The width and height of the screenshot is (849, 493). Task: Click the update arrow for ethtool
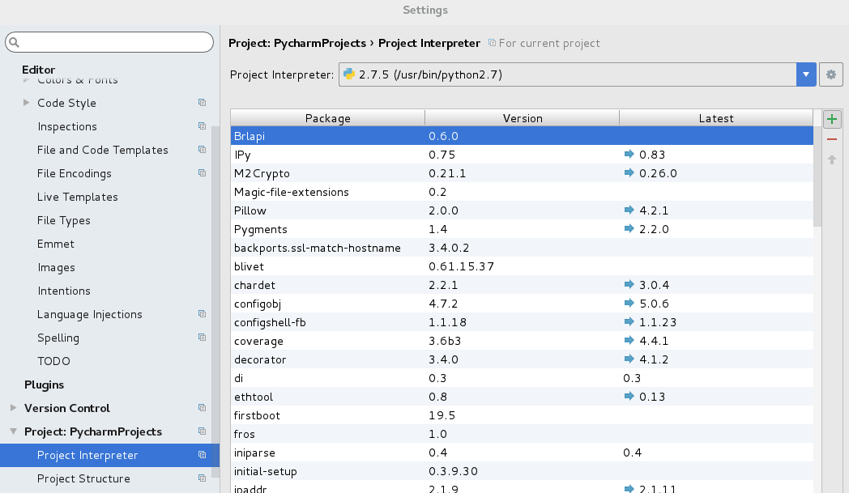pyautogui.click(x=629, y=396)
